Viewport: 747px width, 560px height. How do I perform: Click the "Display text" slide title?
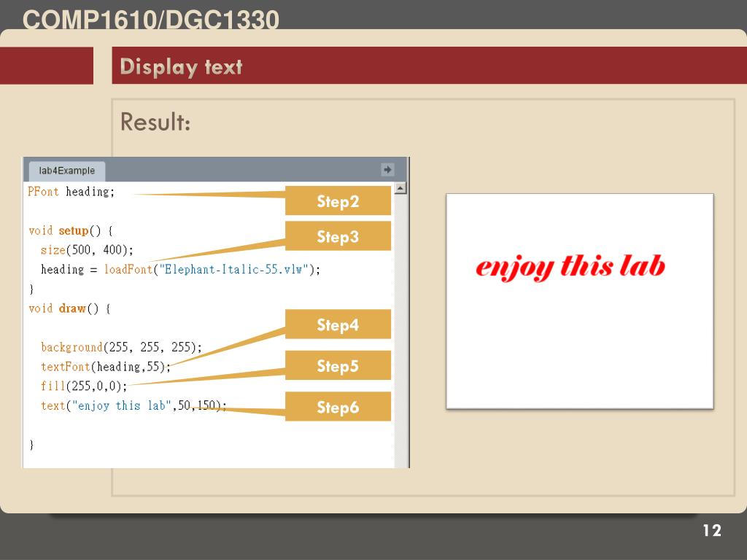[x=181, y=66]
